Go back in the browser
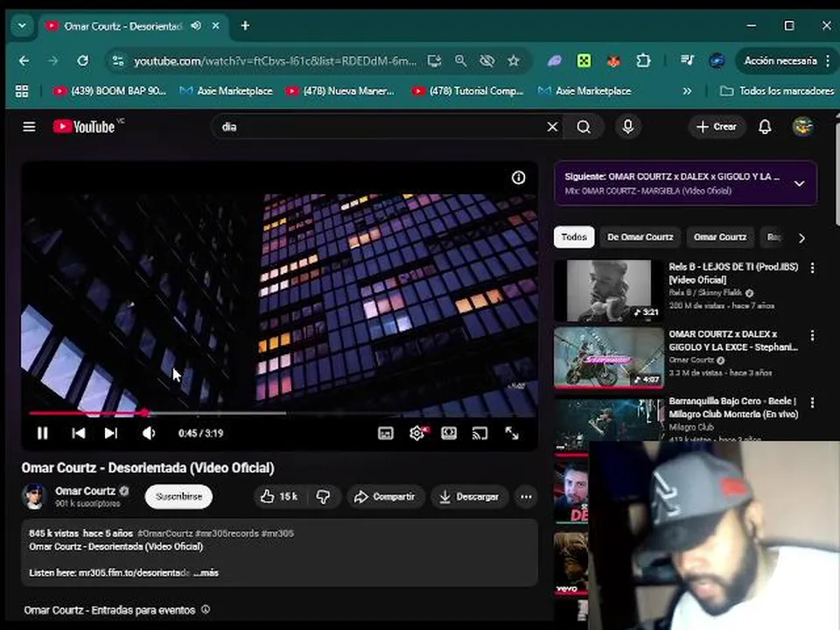This screenshot has height=630, width=840. tap(24, 61)
